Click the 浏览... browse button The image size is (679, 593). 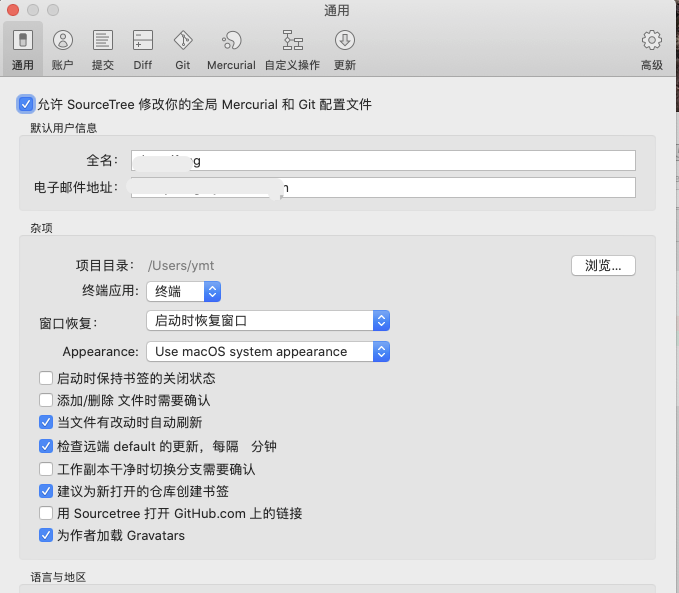[603, 266]
